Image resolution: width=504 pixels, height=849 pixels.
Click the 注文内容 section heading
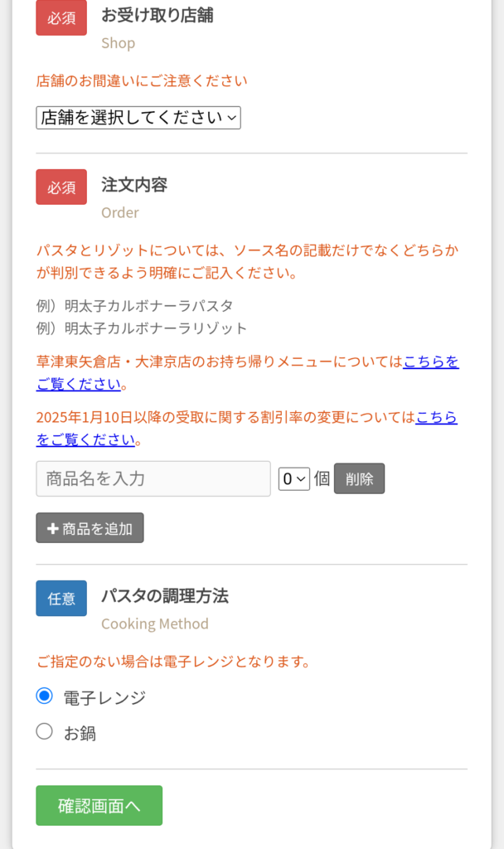pyautogui.click(x=134, y=184)
